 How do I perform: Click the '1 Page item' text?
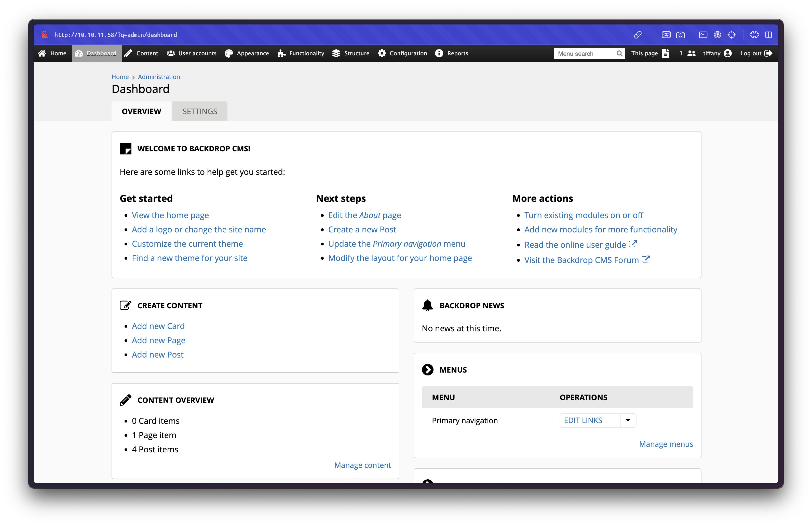[x=154, y=435]
